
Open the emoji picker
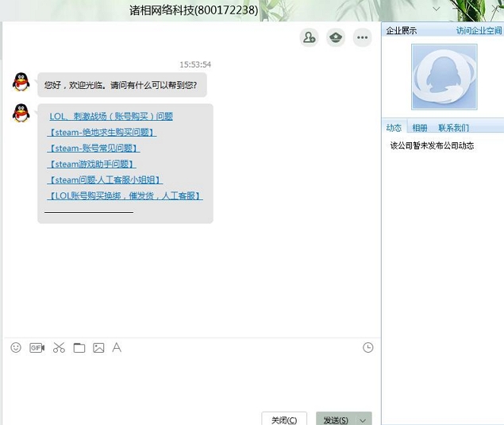pyautogui.click(x=16, y=347)
